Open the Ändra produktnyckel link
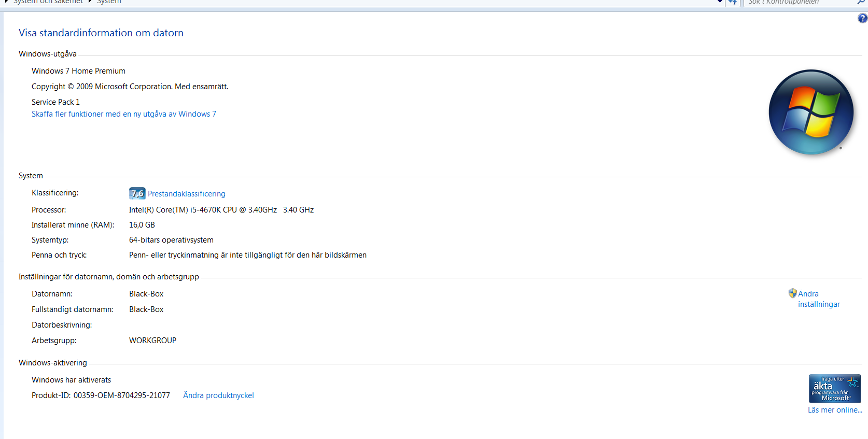This screenshot has width=868, height=439. pyautogui.click(x=218, y=395)
